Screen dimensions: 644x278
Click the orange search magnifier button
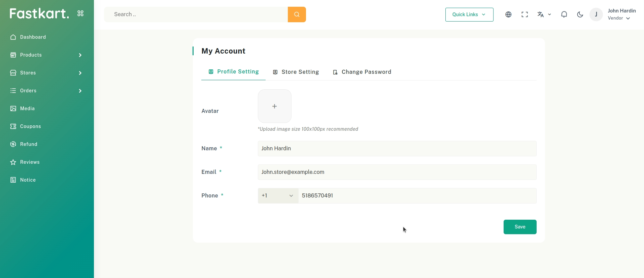click(297, 14)
